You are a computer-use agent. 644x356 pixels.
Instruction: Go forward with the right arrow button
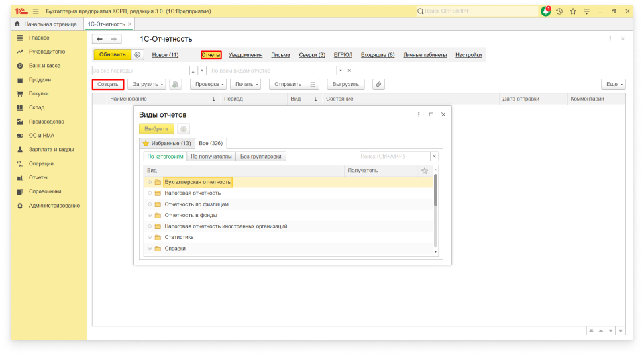pyautogui.click(x=114, y=39)
